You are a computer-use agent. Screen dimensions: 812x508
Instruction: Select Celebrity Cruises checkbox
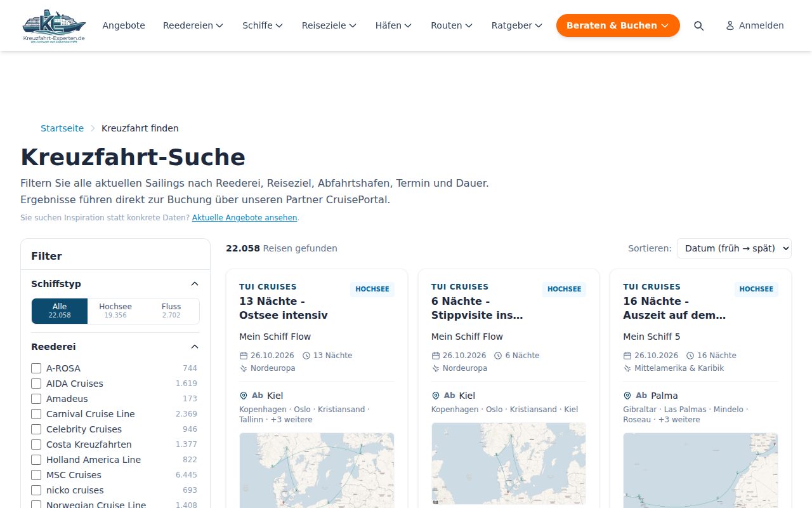36,429
